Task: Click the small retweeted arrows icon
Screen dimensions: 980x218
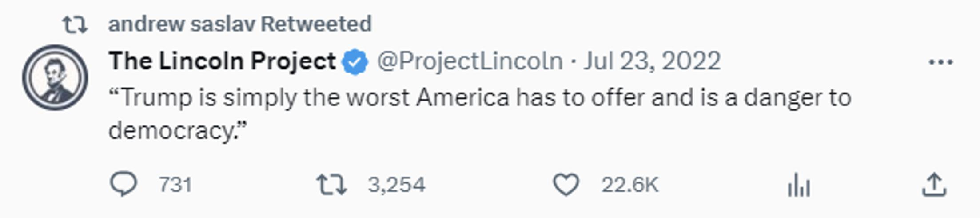Action: coord(75,24)
